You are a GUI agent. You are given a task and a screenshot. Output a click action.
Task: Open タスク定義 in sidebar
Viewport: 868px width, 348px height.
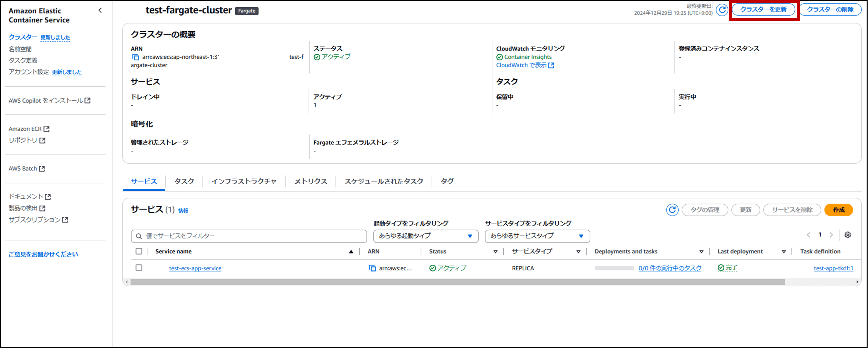coord(23,60)
